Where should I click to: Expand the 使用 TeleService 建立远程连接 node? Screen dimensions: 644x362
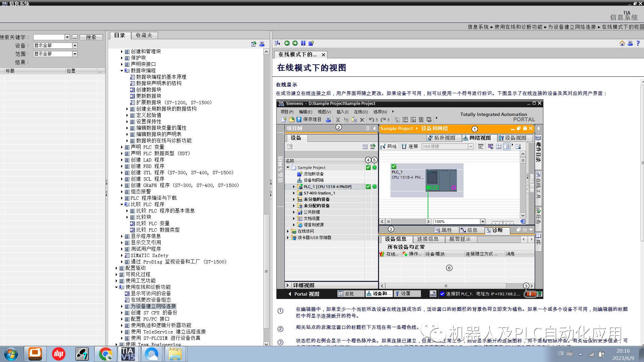pos(122,332)
